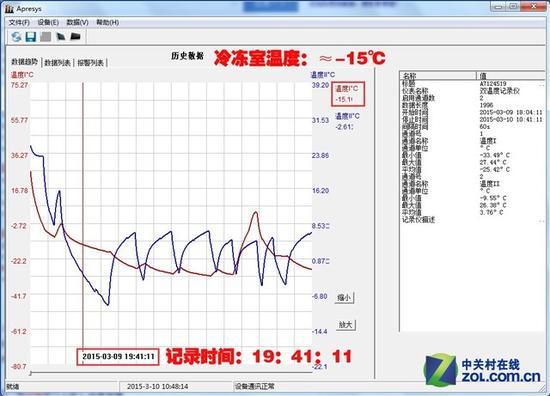Click stop time 2015-03-10 10:41:11

coord(511,119)
